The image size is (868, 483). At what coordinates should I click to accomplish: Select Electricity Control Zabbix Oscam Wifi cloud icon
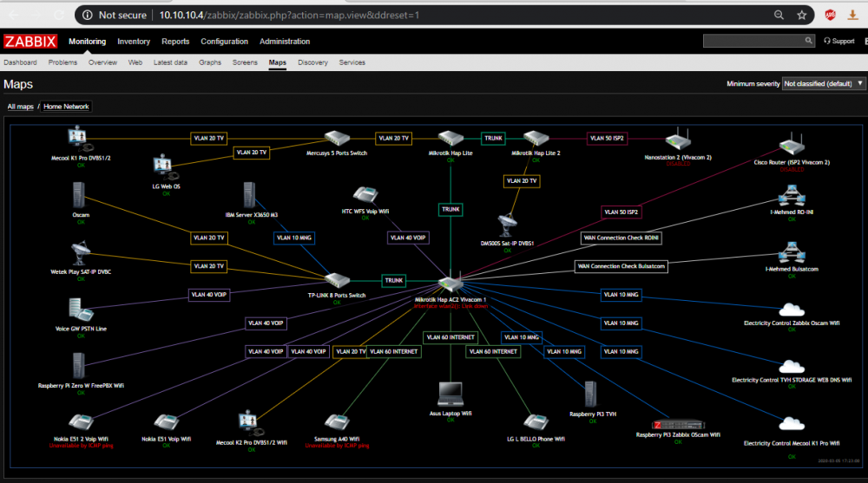(x=792, y=310)
